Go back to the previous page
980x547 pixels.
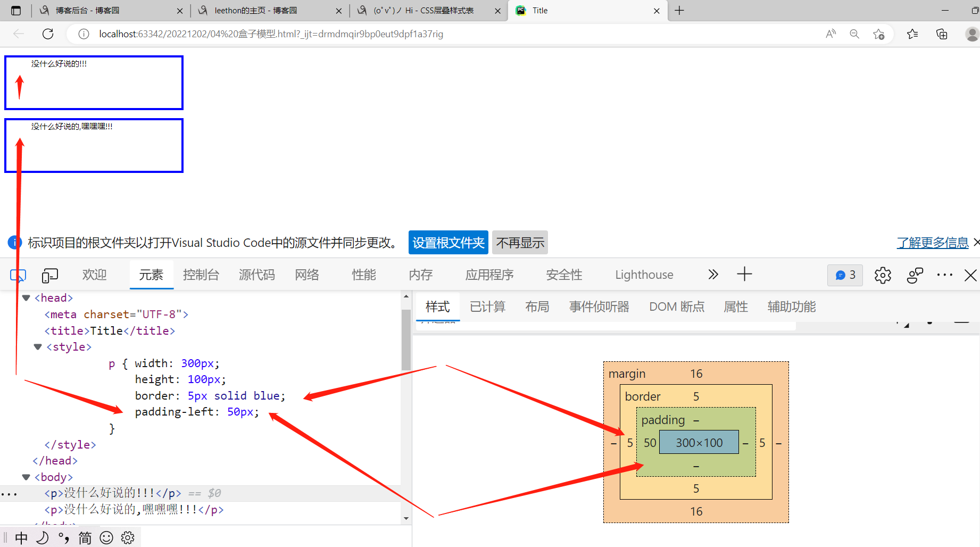pos(19,34)
